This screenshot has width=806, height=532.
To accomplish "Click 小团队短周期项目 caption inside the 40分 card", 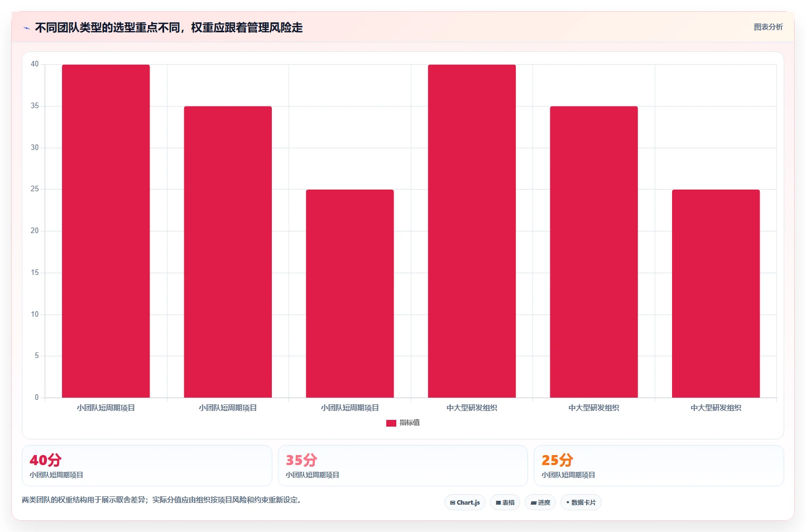I will tap(56, 475).
